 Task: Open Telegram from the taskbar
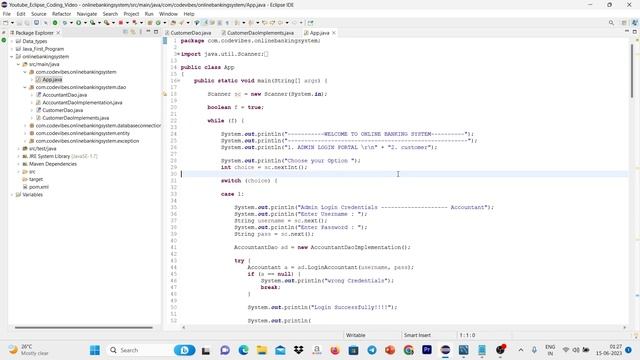(x=371, y=350)
